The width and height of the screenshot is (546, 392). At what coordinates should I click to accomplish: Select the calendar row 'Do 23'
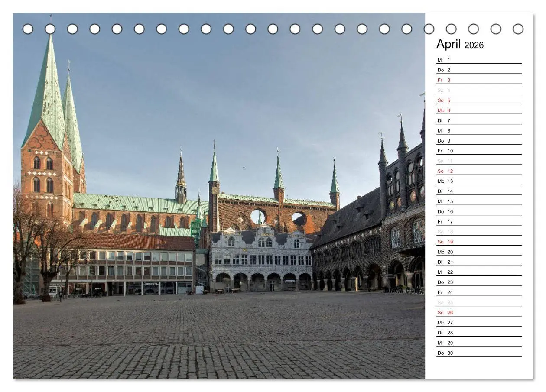[x=479, y=282]
